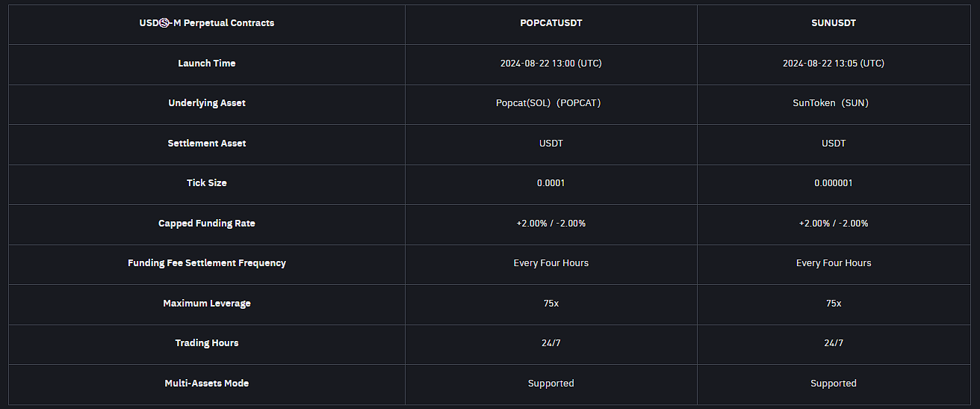Screen dimensions: 980x409
Task: Click POPCATUSDT launch time 13:00 (UTC)
Action: [x=551, y=64]
